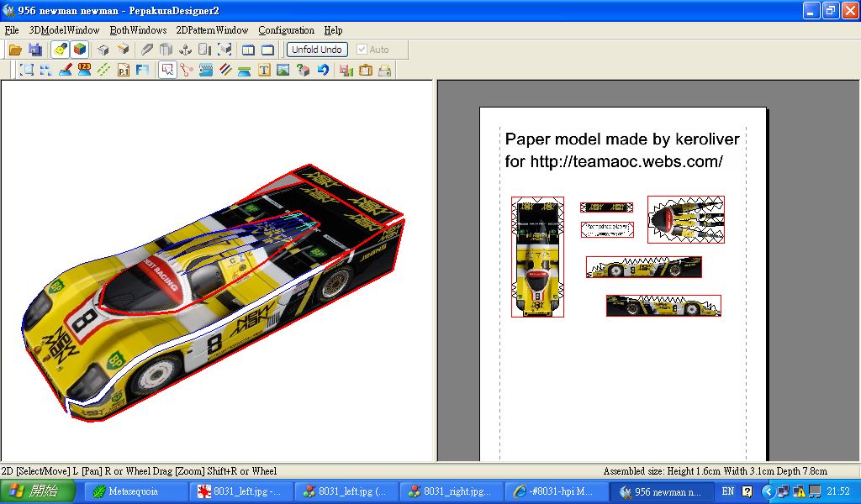Select the T text input tool
The width and height of the screenshot is (861, 504).
point(264,70)
